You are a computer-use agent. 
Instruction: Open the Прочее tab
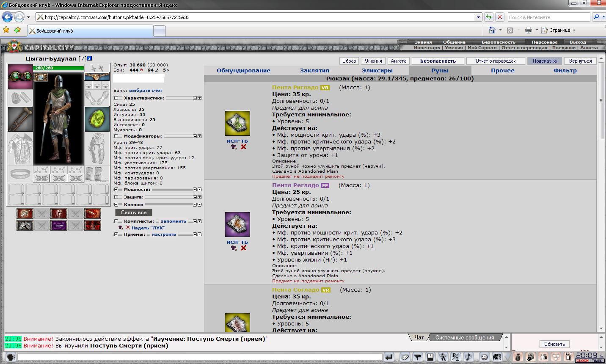(503, 71)
